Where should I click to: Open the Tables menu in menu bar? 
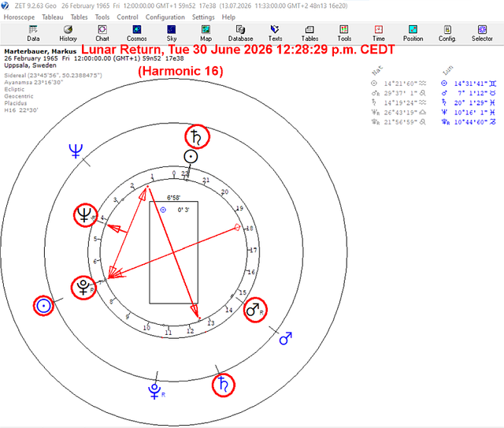79,17
